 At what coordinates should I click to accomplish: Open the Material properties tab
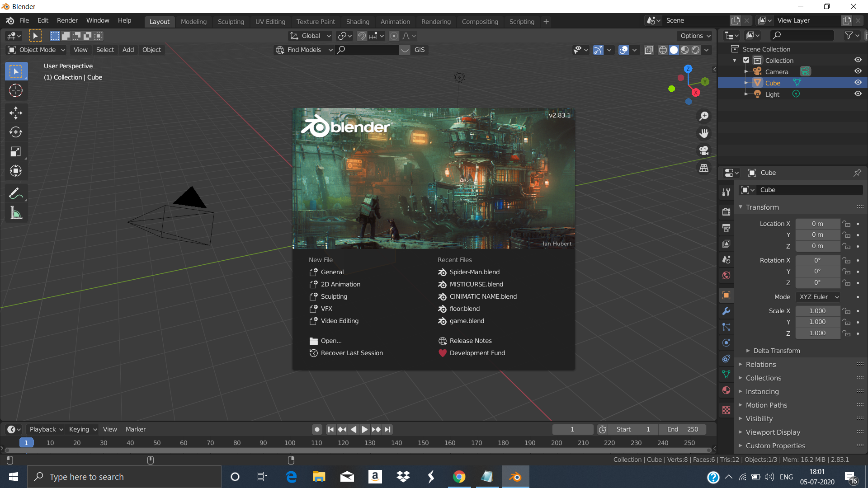click(x=726, y=390)
